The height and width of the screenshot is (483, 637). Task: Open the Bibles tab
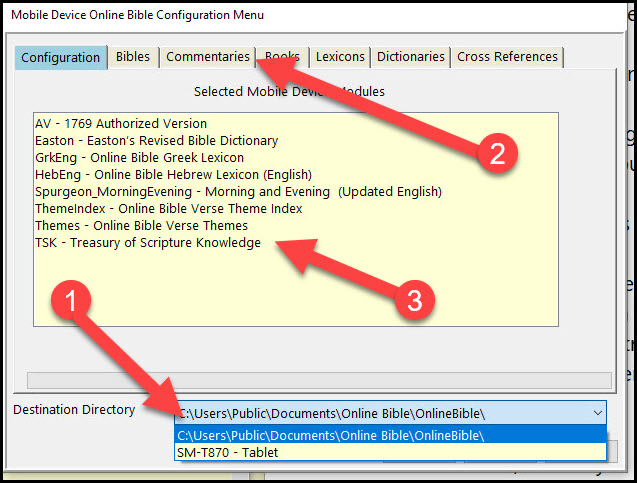(133, 56)
